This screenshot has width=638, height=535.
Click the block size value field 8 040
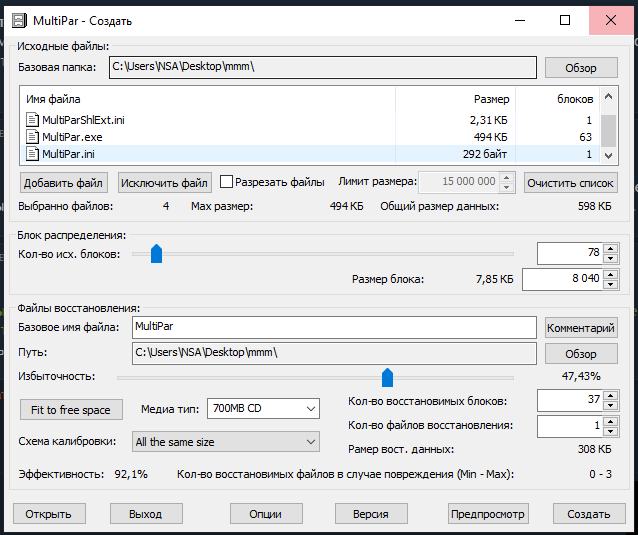point(562,279)
